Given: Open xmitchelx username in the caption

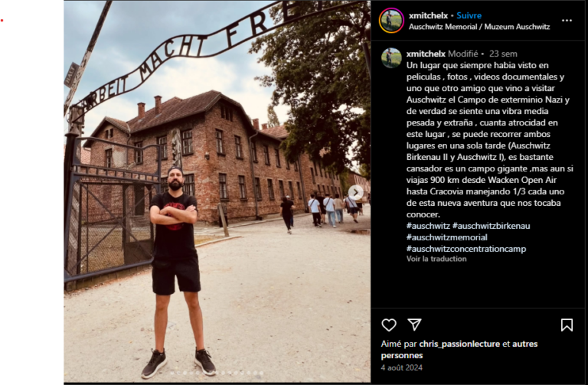Looking at the screenshot, I should click(426, 54).
